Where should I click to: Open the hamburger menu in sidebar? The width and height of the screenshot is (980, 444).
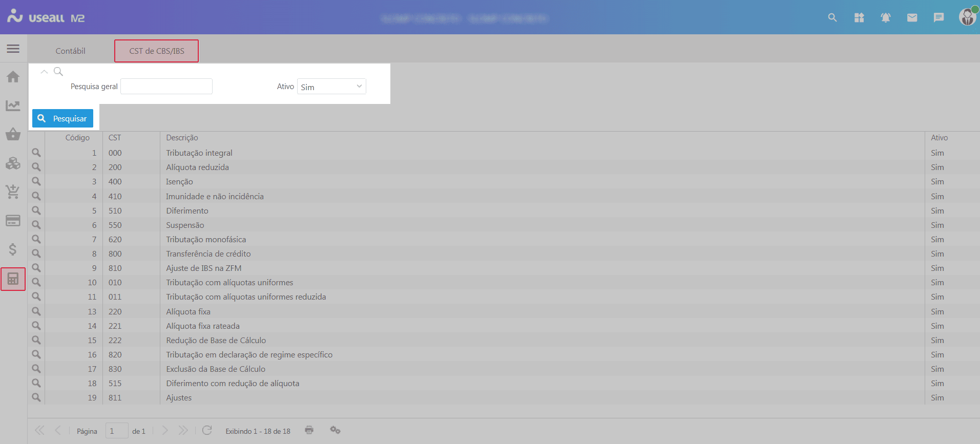(13, 49)
